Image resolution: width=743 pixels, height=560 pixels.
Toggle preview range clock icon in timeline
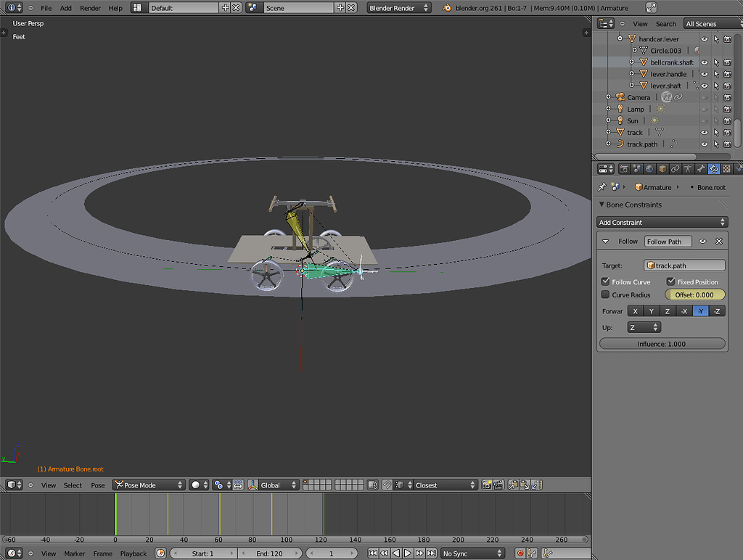[160, 553]
